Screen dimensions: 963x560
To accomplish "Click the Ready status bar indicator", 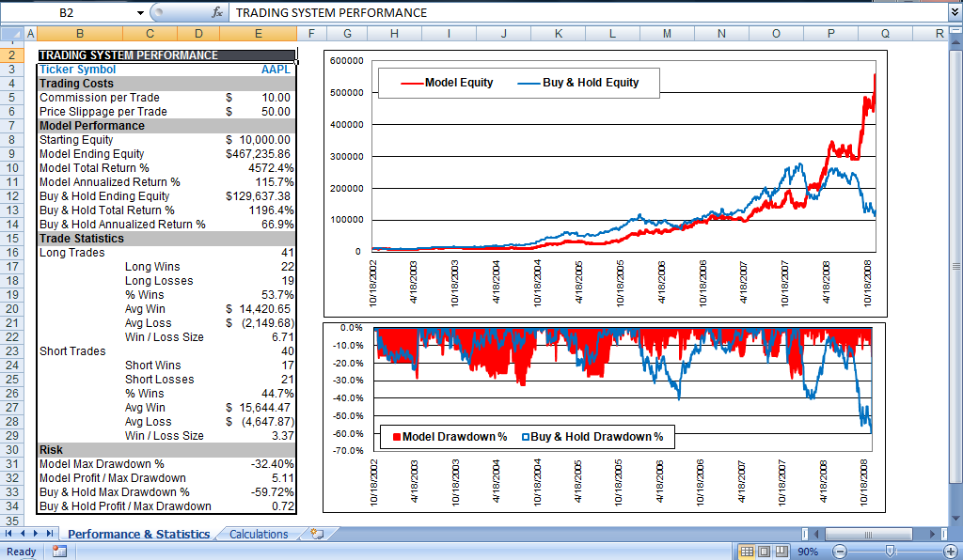I will 22,552.
